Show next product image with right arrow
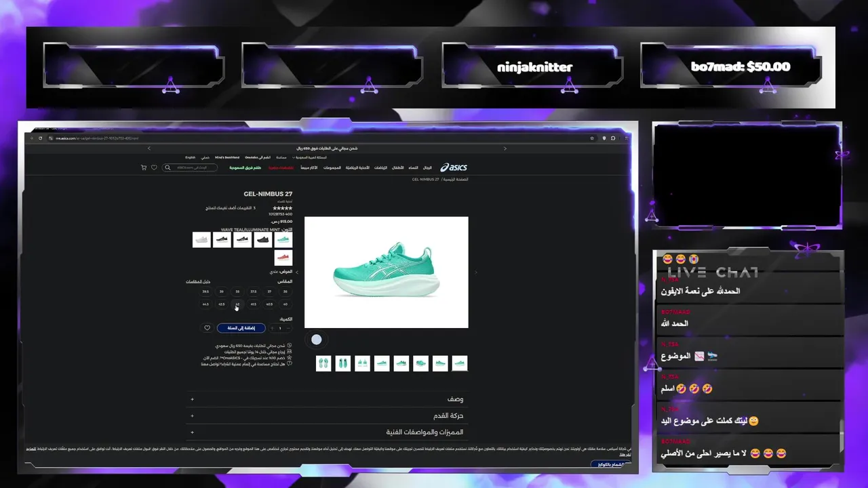This screenshot has height=488, width=868. point(475,272)
